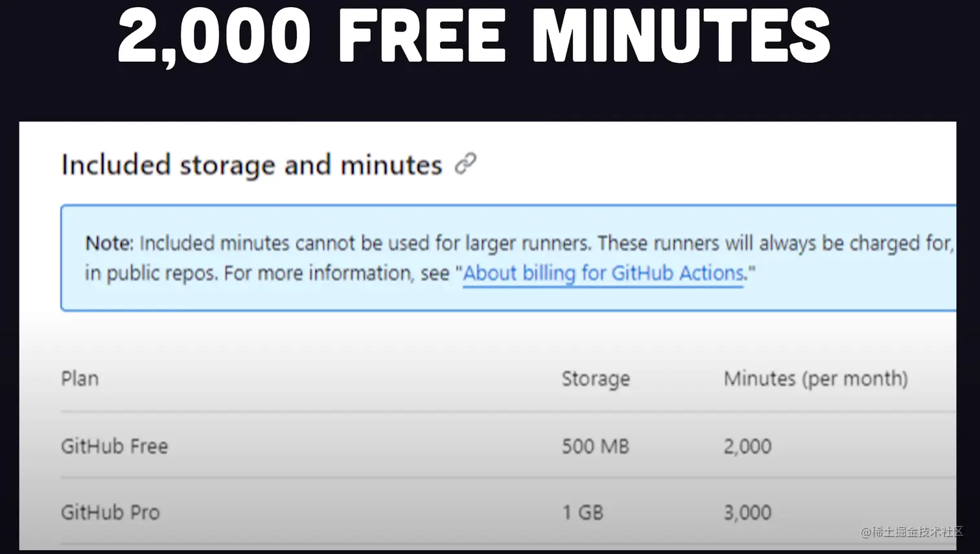Click the 2,000 minutes value cell
The image size is (980, 554).
[747, 446]
